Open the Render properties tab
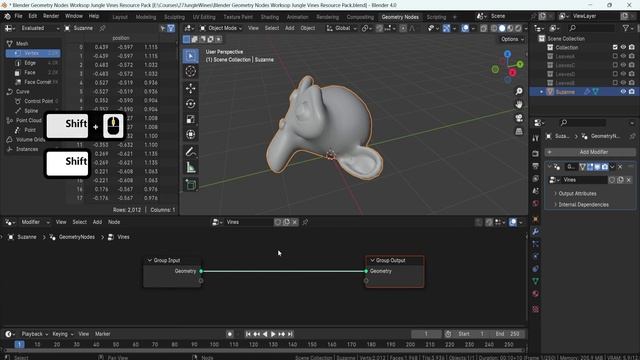 [x=536, y=153]
